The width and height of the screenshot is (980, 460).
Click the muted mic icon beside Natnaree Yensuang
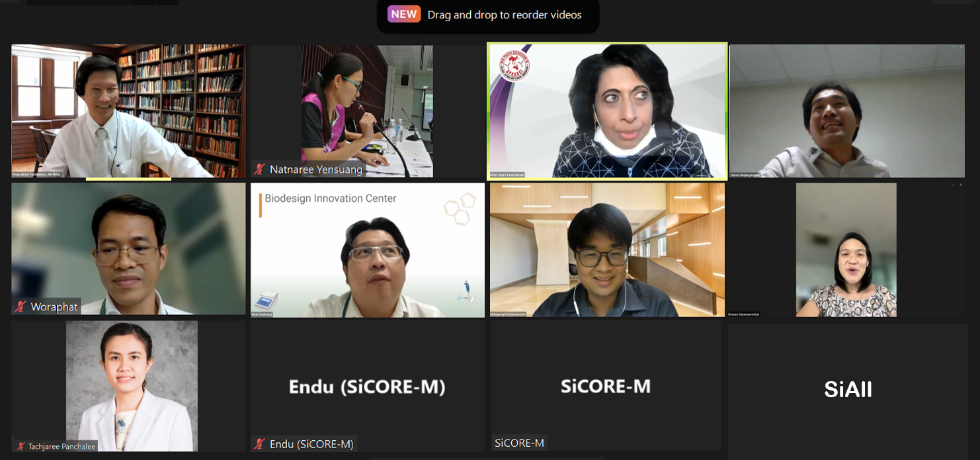click(x=260, y=169)
